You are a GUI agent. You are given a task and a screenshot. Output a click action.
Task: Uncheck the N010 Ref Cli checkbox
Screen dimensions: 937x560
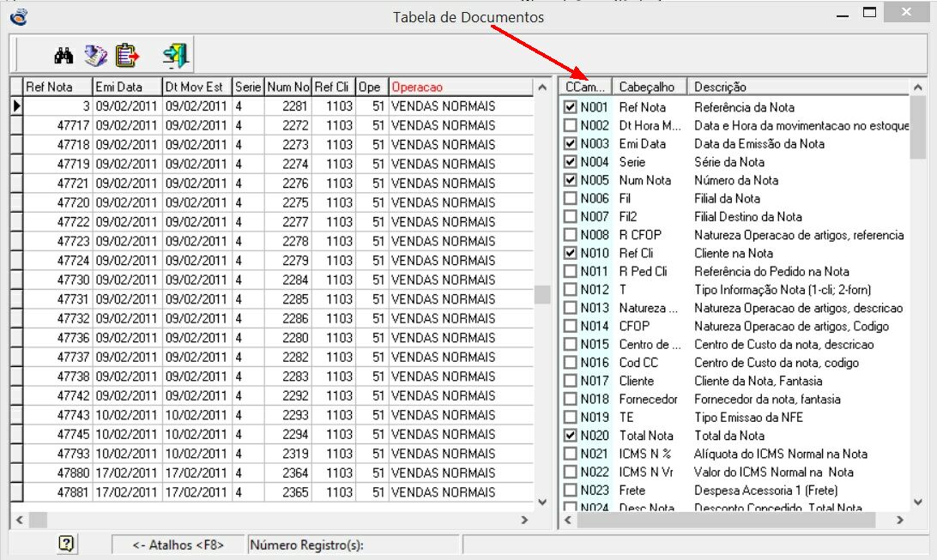[x=570, y=253]
